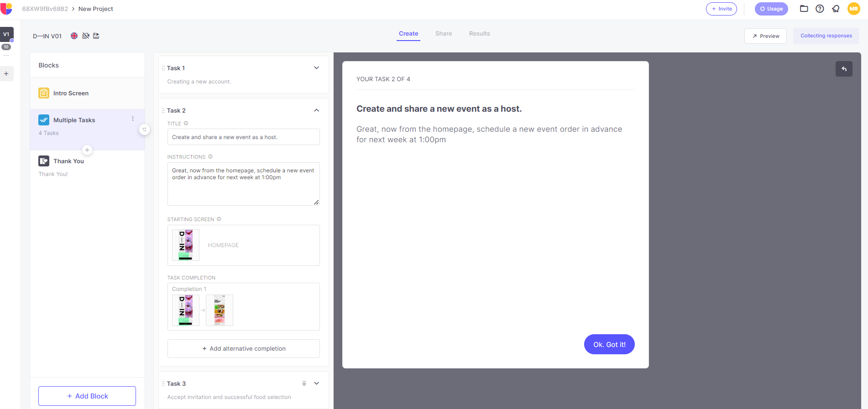
Task: Expand the Task 1 chevron
Action: click(316, 68)
